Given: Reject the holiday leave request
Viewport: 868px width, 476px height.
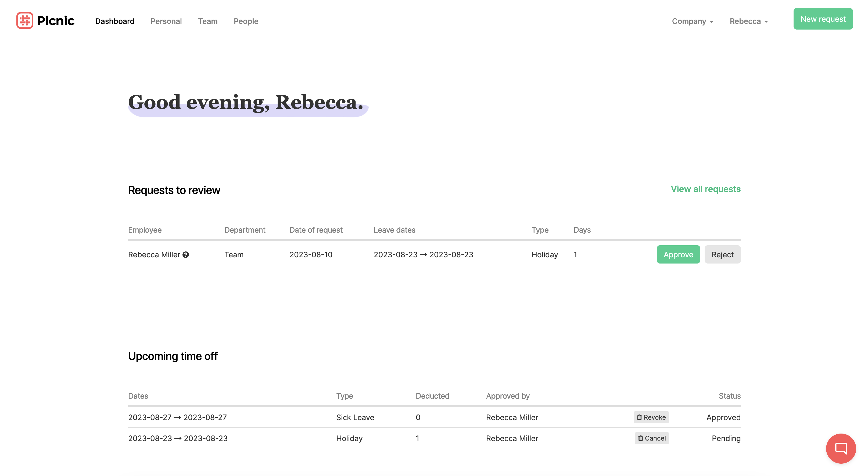Looking at the screenshot, I should [x=722, y=255].
